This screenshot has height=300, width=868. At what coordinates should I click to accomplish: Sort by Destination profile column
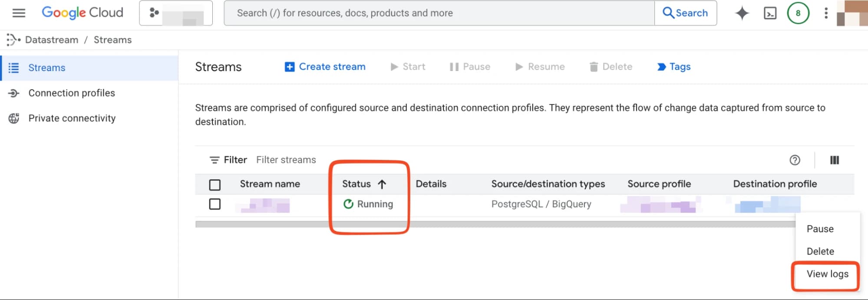pyautogui.click(x=775, y=184)
